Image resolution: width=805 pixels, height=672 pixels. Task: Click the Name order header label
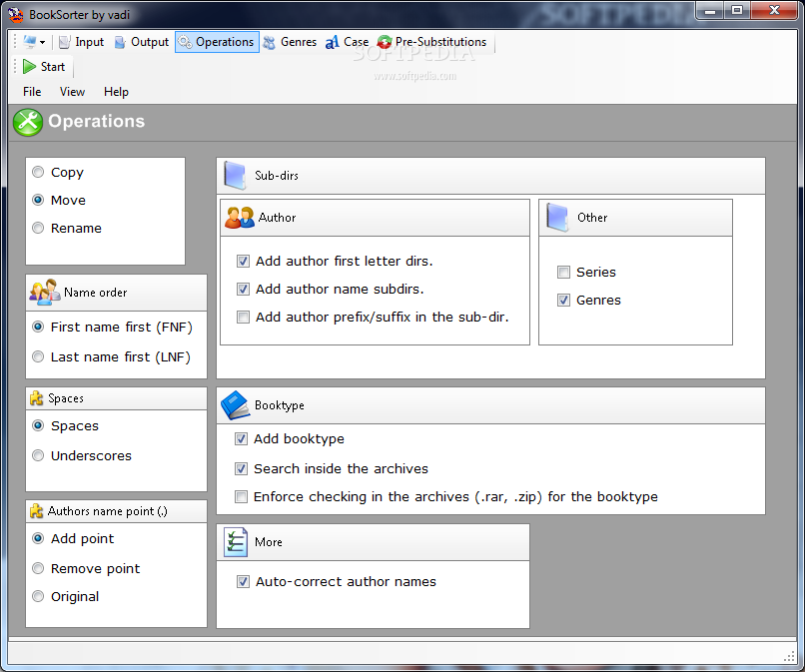click(x=96, y=293)
